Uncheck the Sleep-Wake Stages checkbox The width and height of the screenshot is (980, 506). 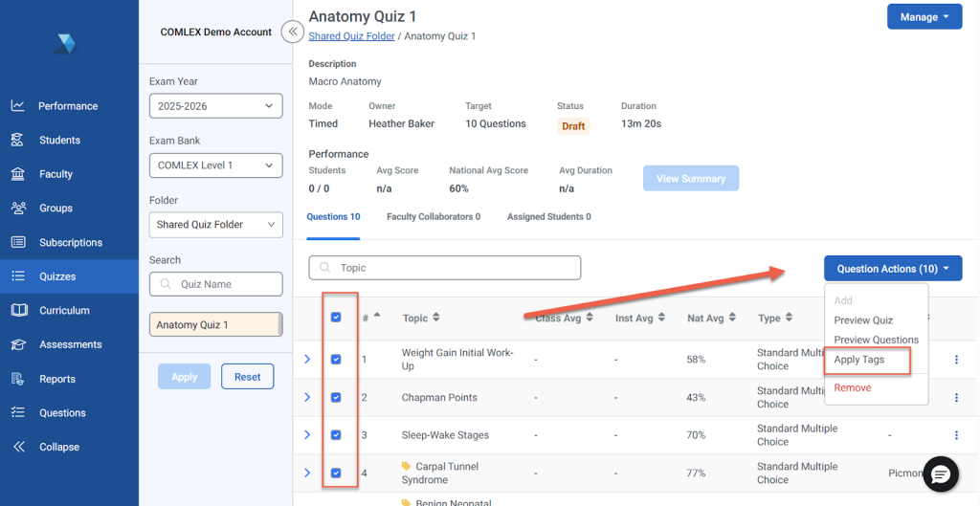(336, 435)
